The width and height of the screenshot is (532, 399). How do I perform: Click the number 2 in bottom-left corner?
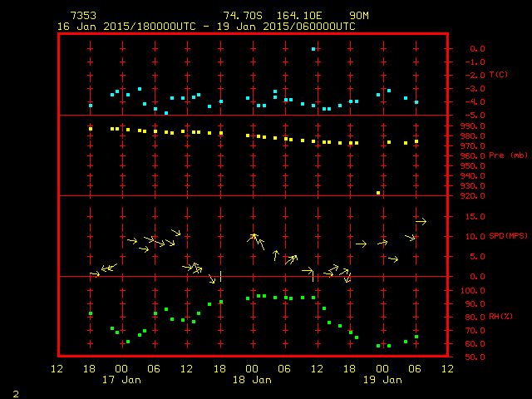tap(15, 392)
